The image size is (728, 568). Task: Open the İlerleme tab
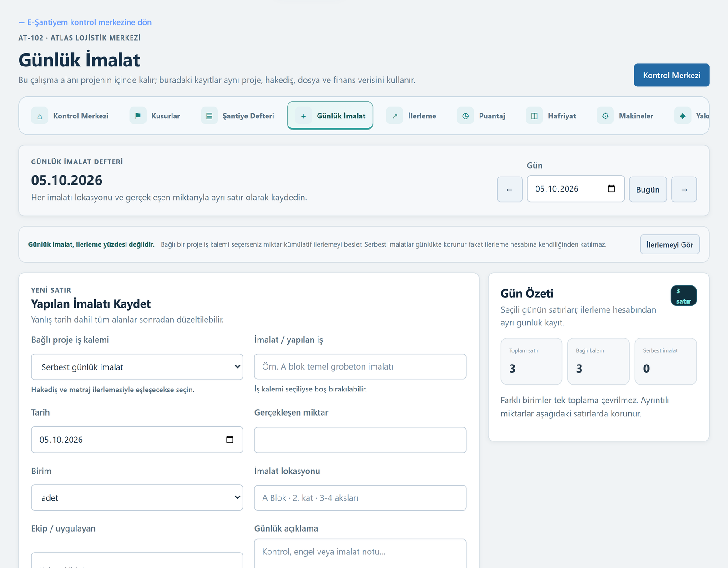(x=412, y=116)
